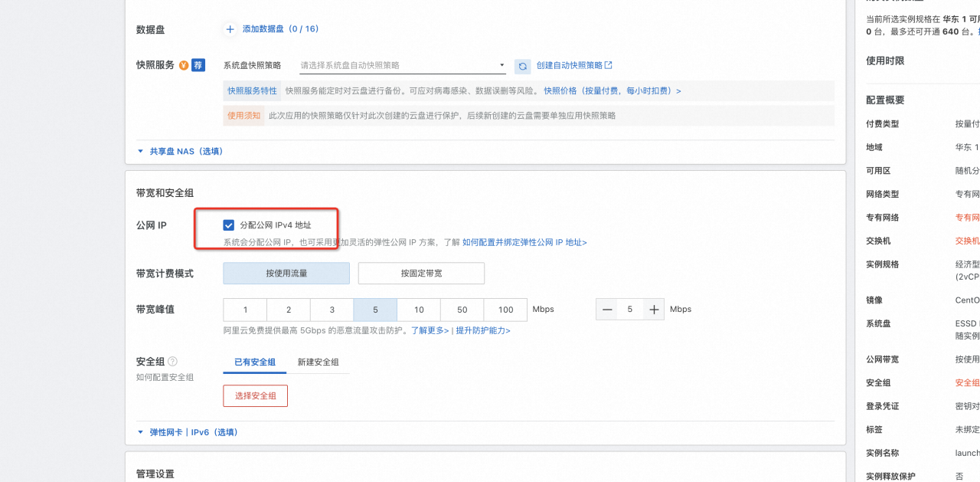This screenshot has width=980, height=482.
Task: Click the help question mark beside 安全组
Action: (173, 362)
